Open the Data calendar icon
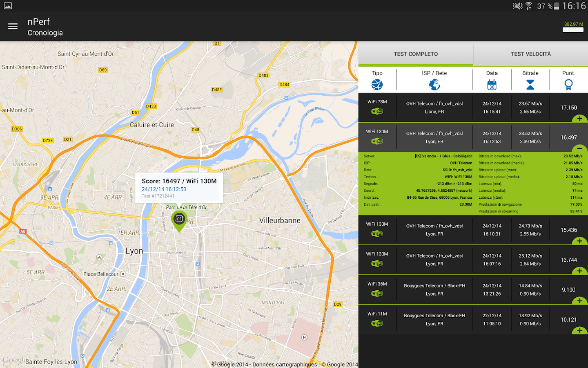Image resolution: width=588 pixels, height=368 pixels. click(492, 85)
